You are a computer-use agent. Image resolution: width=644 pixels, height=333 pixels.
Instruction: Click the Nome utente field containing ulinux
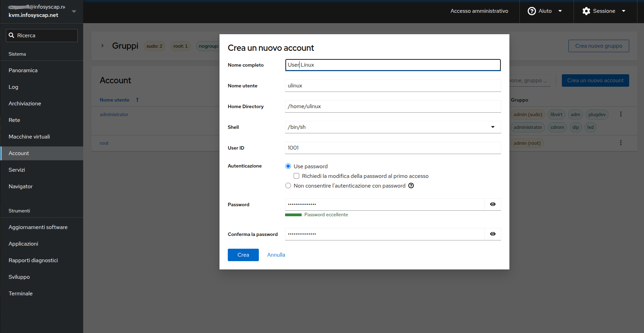click(x=393, y=86)
